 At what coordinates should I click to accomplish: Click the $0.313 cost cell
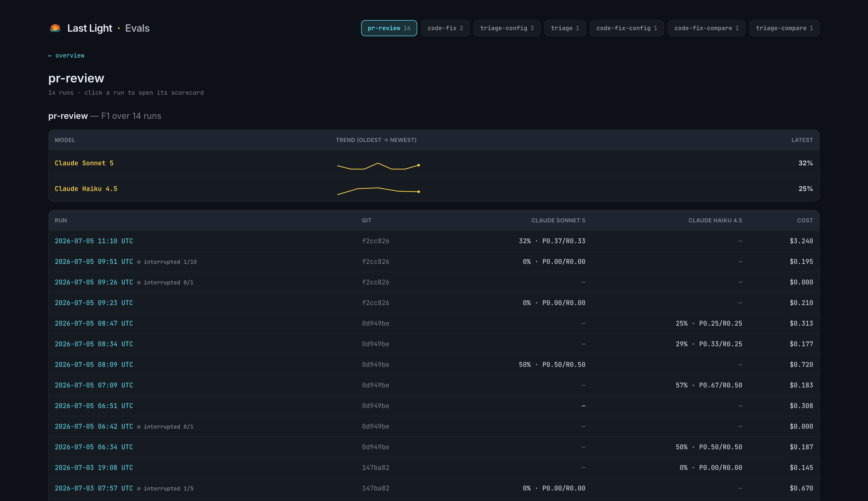click(801, 324)
